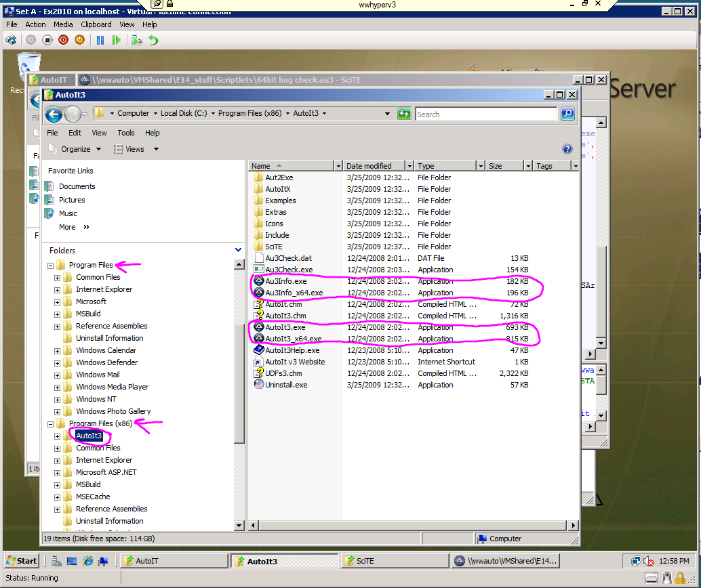Screen dimensions: 701x588
Task: Open the explorer Edit menu
Action: click(x=75, y=133)
